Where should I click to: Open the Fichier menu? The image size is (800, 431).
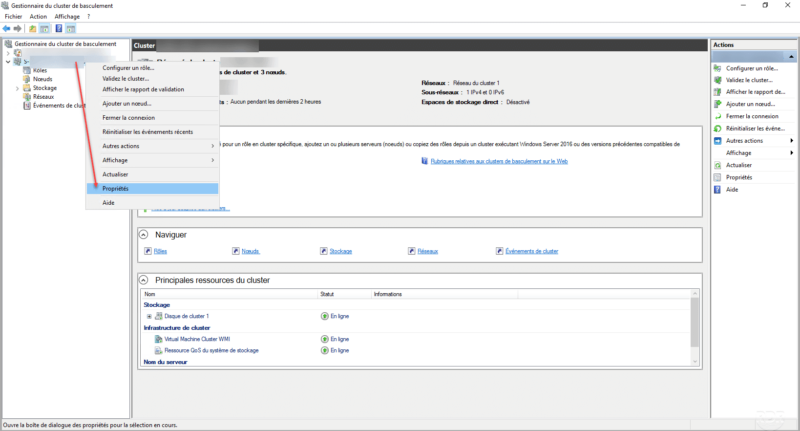[x=13, y=17]
